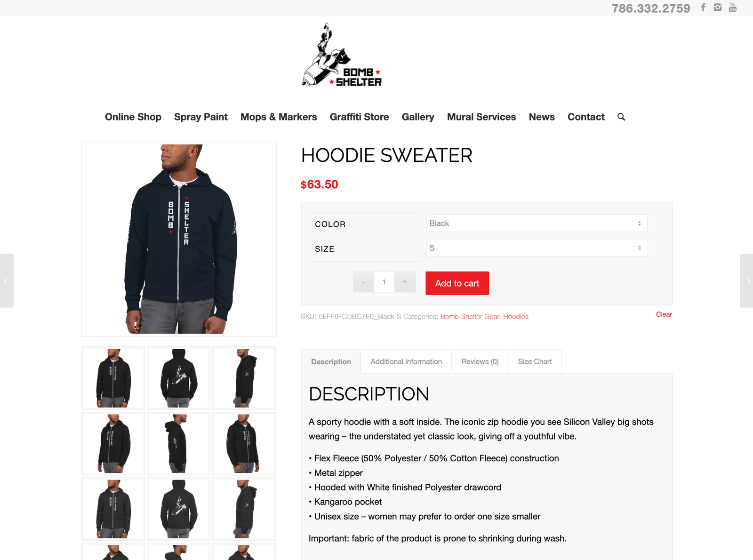Decrease quantity with the minus button
This screenshot has width=753, height=560.
pos(363,282)
